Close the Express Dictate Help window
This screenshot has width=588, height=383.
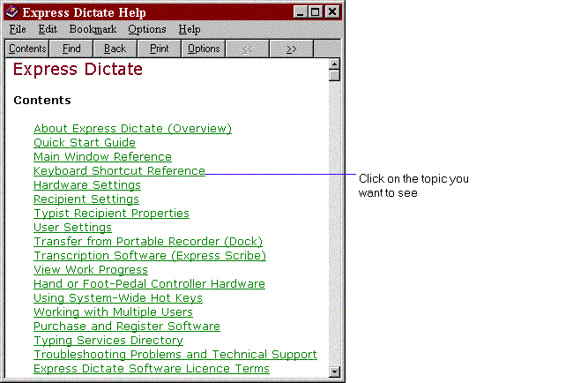point(332,12)
